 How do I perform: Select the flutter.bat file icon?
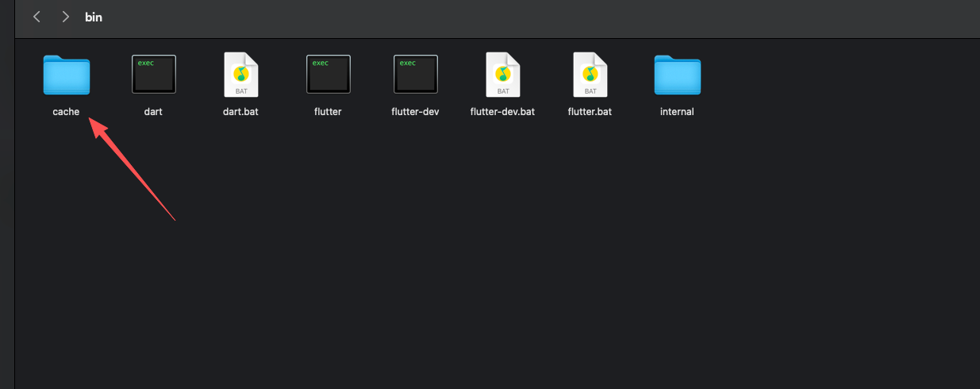(x=590, y=75)
